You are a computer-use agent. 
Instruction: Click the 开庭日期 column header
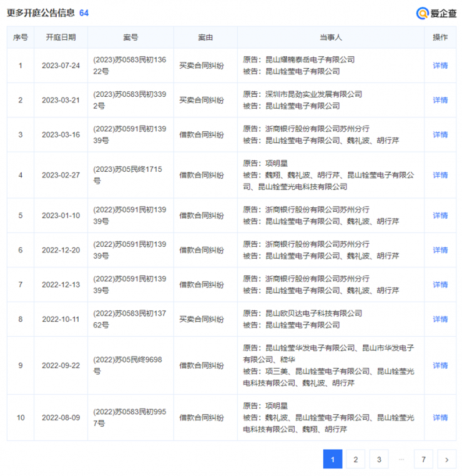click(x=61, y=37)
